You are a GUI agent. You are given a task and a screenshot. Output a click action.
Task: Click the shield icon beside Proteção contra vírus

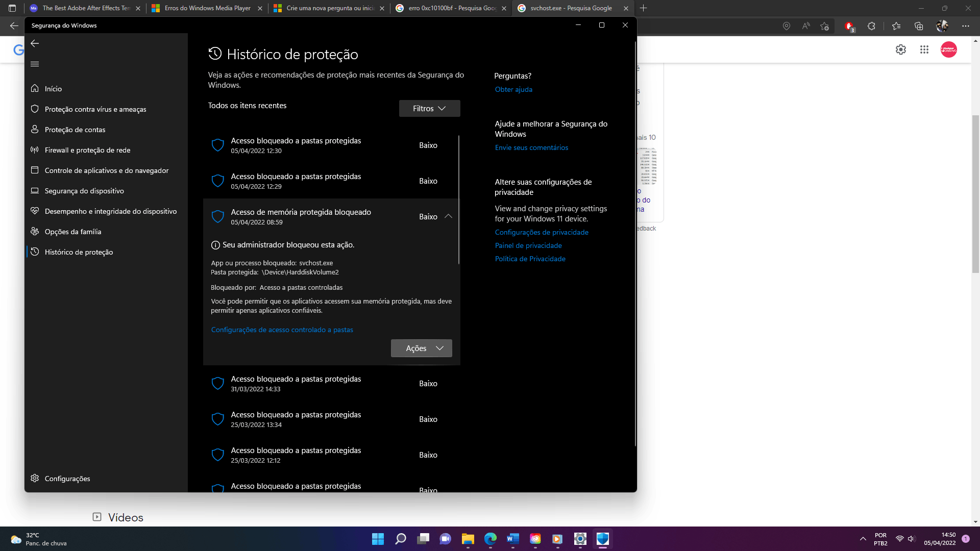[x=35, y=109]
